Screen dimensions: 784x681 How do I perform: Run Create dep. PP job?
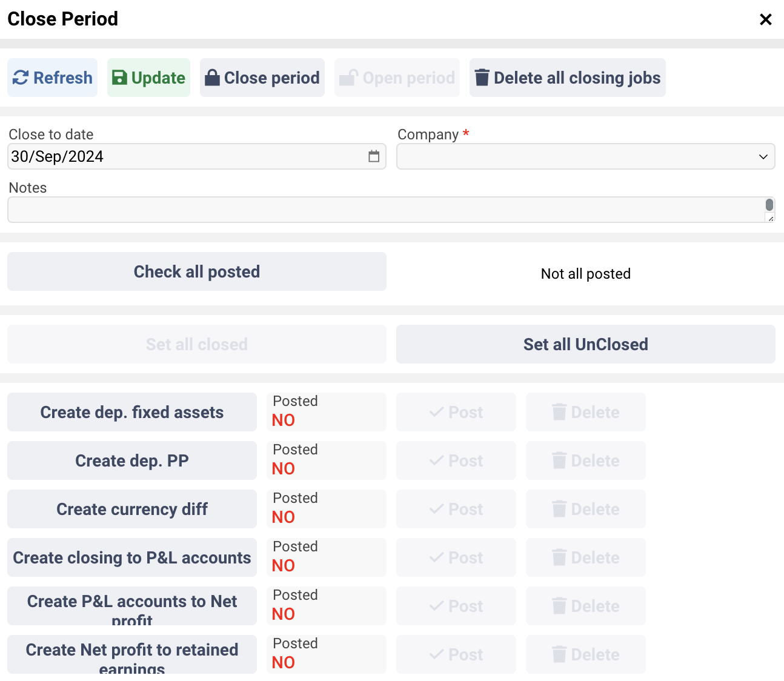pyautogui.click(x=132, y=460)
